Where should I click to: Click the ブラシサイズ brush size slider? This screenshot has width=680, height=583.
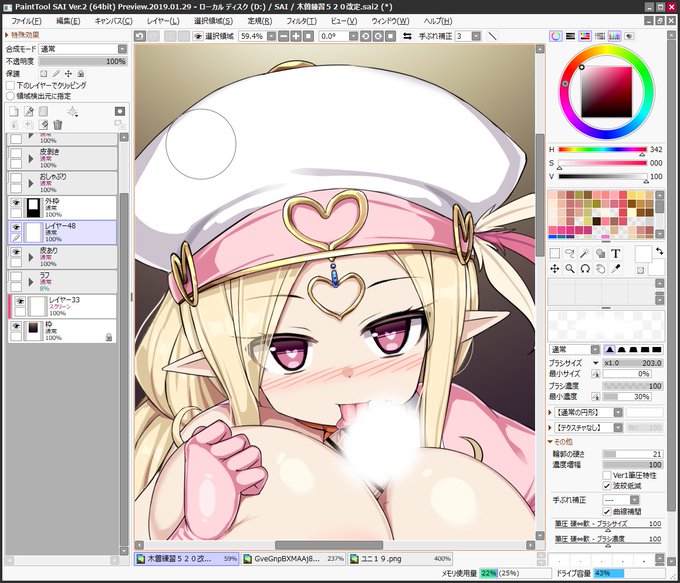[633, 363]
